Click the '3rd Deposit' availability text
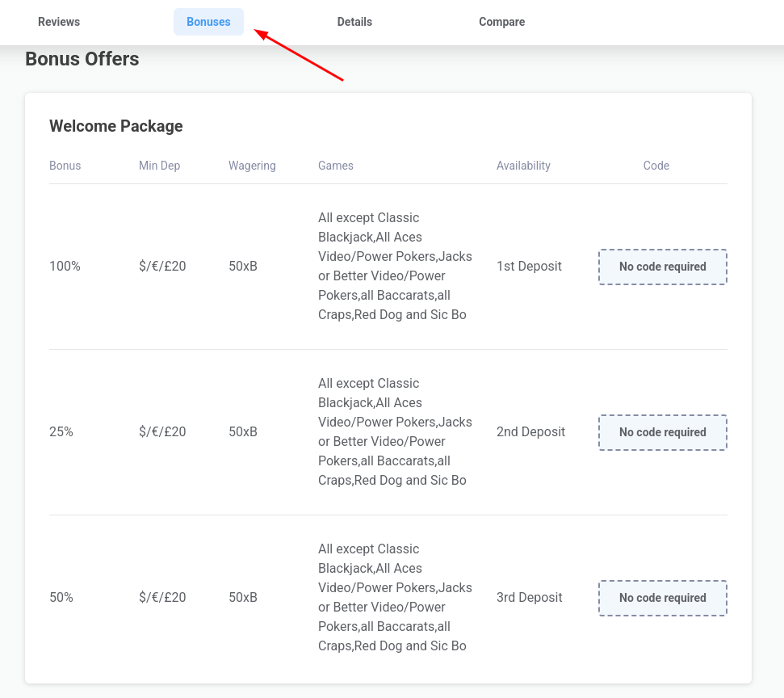 (x=529, y=598)
